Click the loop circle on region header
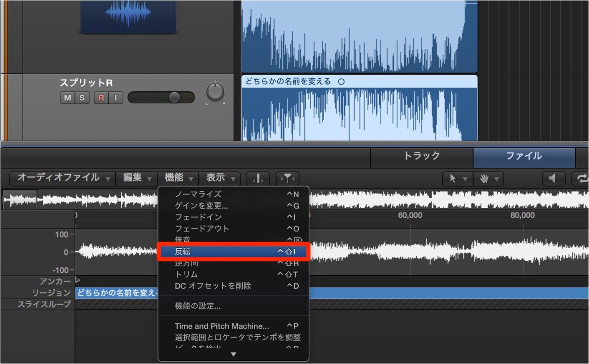Screen dimensions: 589x364 tap(341, 82)
